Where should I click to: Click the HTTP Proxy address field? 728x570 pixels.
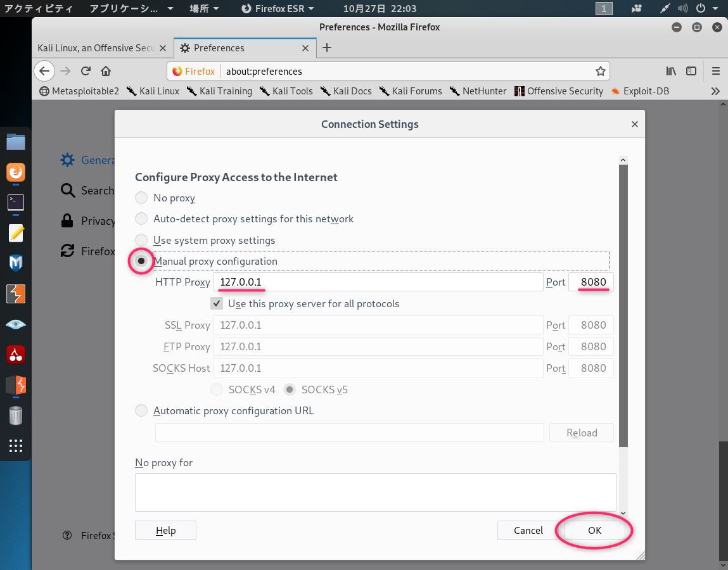[378, 282]
